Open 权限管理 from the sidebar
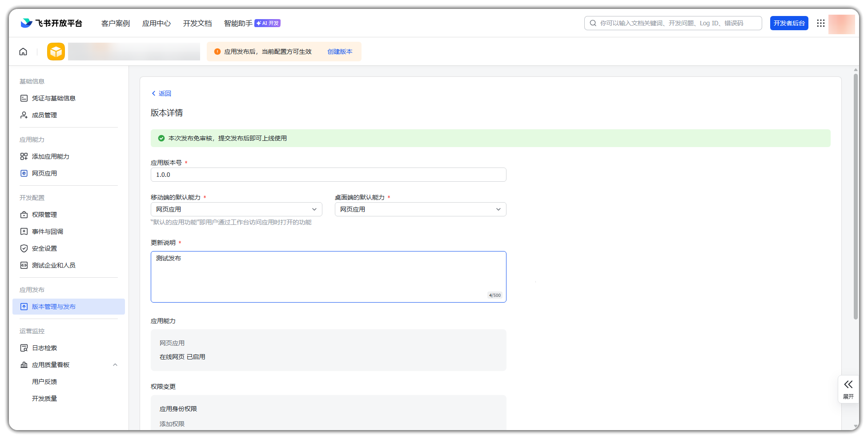This screenshot has height=439, width=868. point(44,215)
